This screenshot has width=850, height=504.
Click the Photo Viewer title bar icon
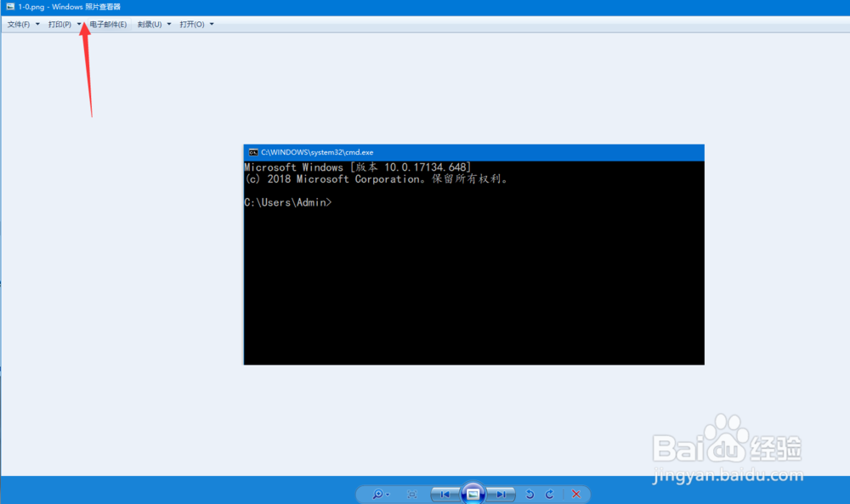tap(10, 7)
